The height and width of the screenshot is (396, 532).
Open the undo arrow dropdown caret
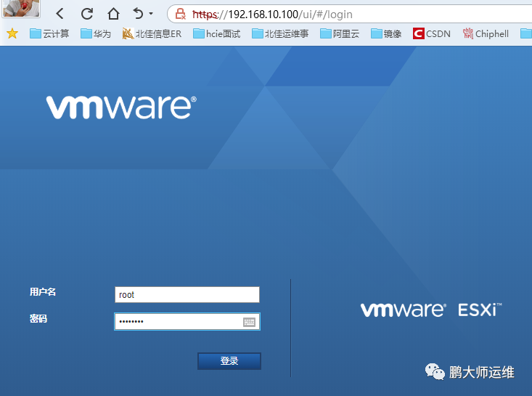(x=151, y=14)
